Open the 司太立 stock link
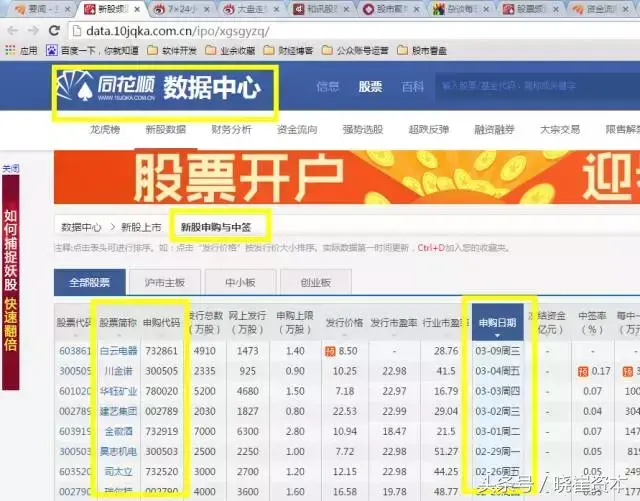The height and width of the screenshot is (501, 640). [x=118, y=472]
